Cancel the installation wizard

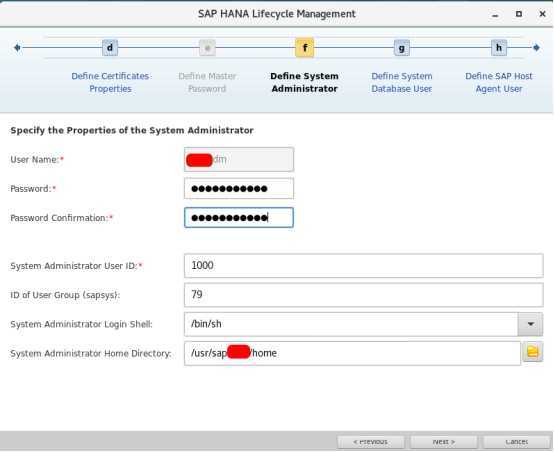pos(517,442)
